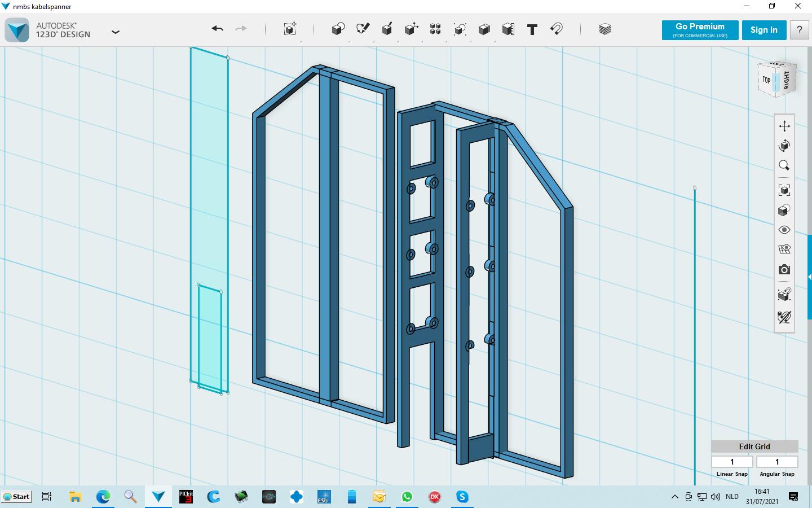Toggle show/hide solids eye icon
The height and width of the screenshot is (508, 812).
click(784, 230)
